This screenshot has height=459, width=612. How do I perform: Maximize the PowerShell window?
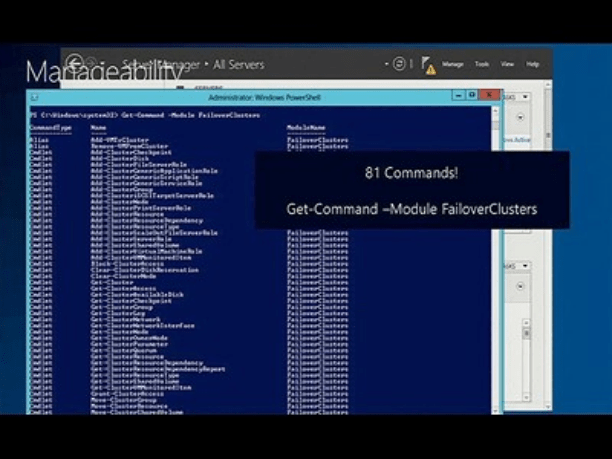click(472, 95)
